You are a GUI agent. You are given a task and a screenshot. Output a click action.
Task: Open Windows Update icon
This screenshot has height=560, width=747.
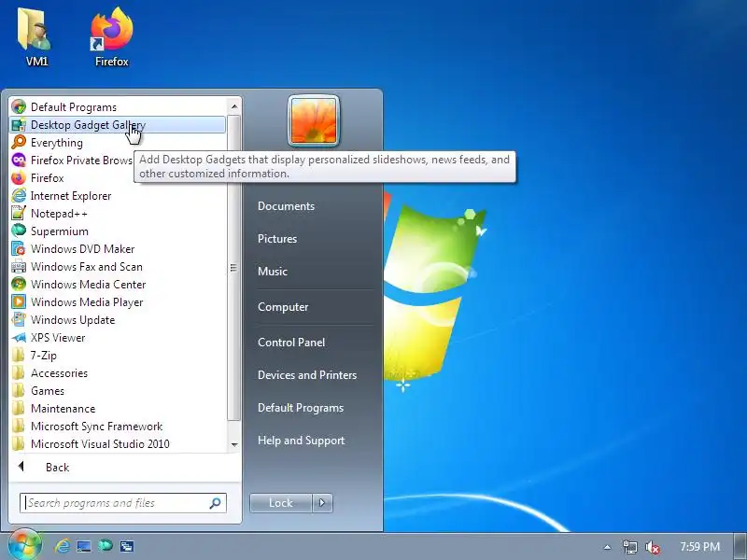(x=19, y=319)
